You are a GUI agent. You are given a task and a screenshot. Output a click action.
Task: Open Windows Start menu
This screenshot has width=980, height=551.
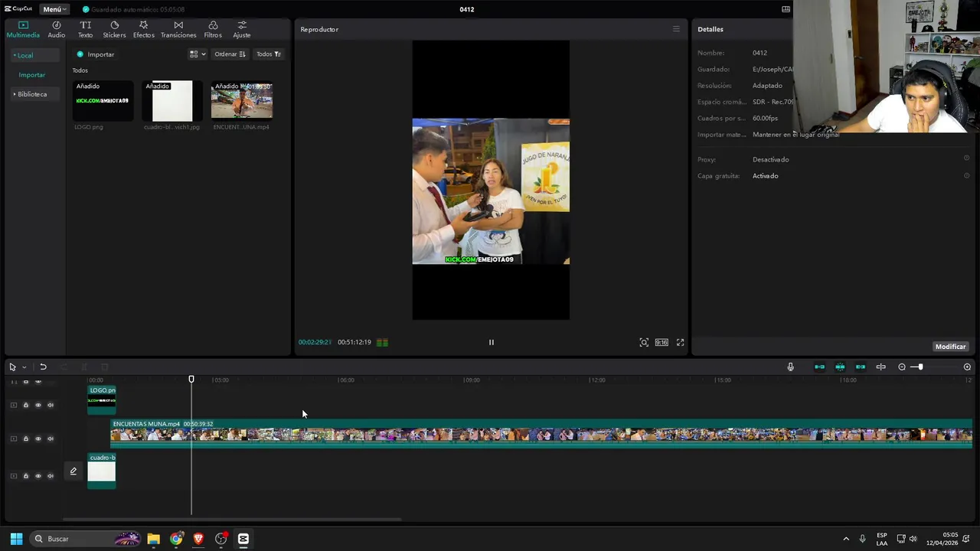point(16,539)
